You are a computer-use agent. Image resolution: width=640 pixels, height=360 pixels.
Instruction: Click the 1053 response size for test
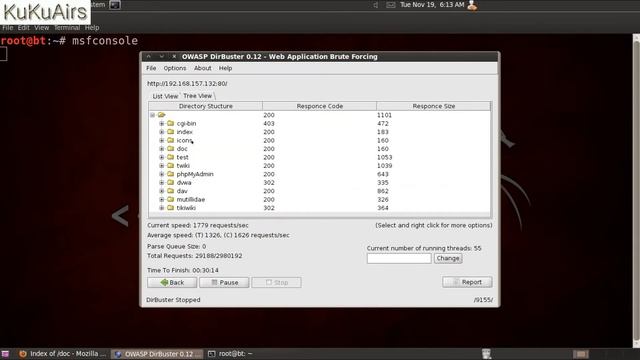coord(384,157)
